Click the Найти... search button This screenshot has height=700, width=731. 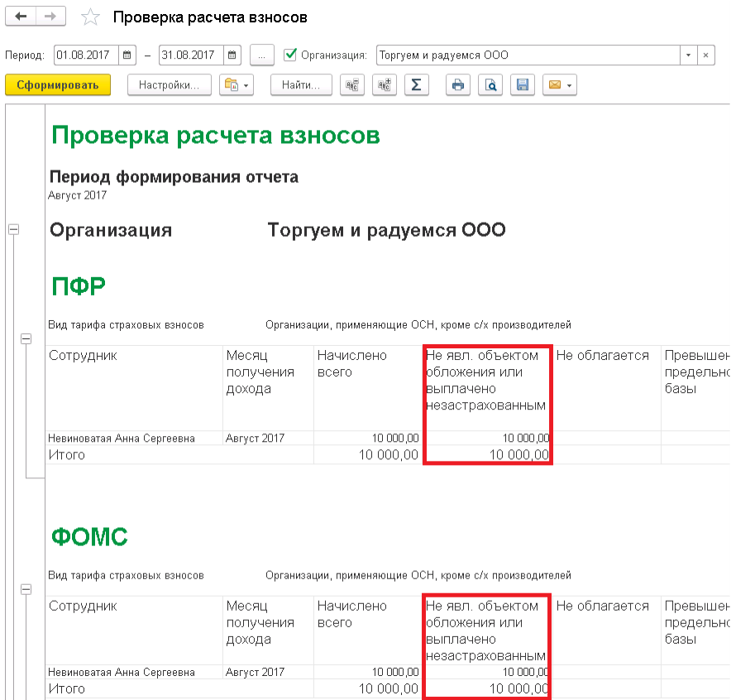click(301, 85)
